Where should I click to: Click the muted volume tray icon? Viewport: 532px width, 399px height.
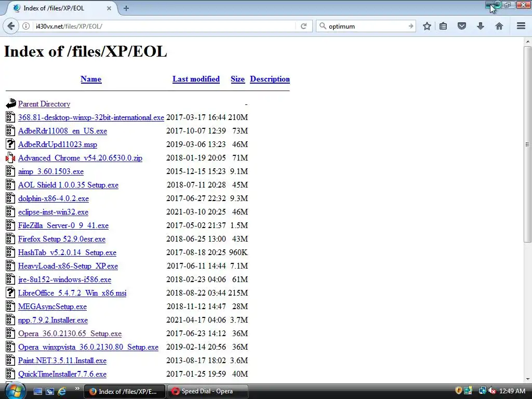pos(492,391)
